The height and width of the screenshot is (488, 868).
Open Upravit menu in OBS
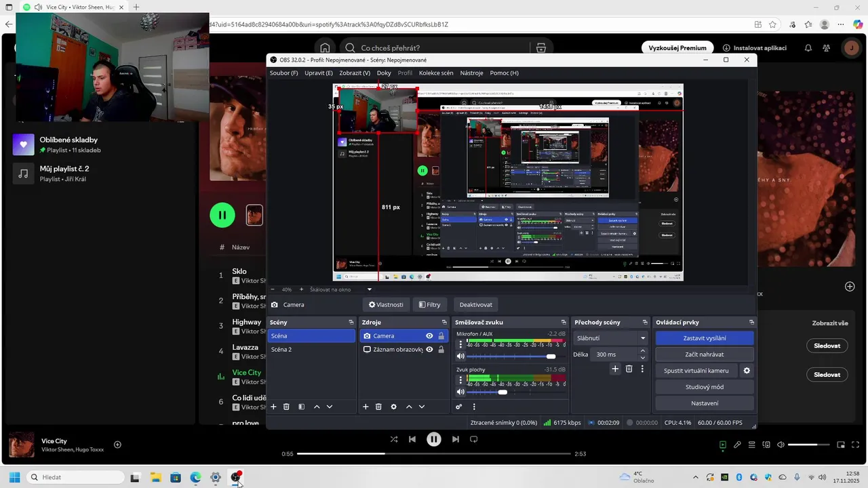319,73
